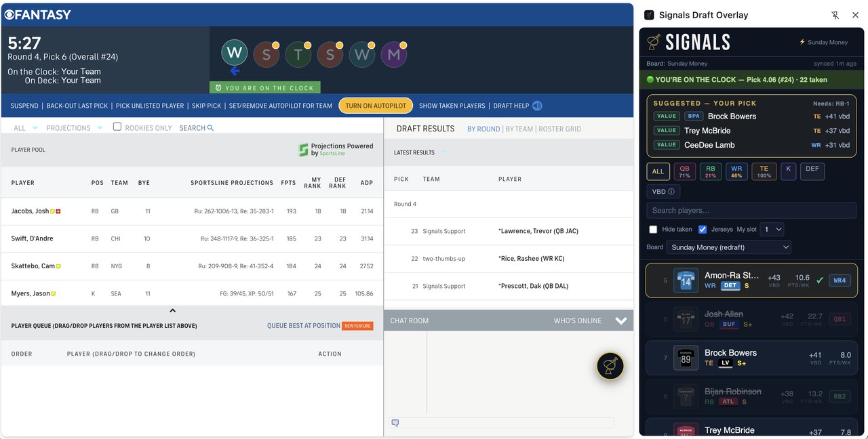Switch draft results to Roster Grid
Screen dimensions: 868x439
coord(559,129)
